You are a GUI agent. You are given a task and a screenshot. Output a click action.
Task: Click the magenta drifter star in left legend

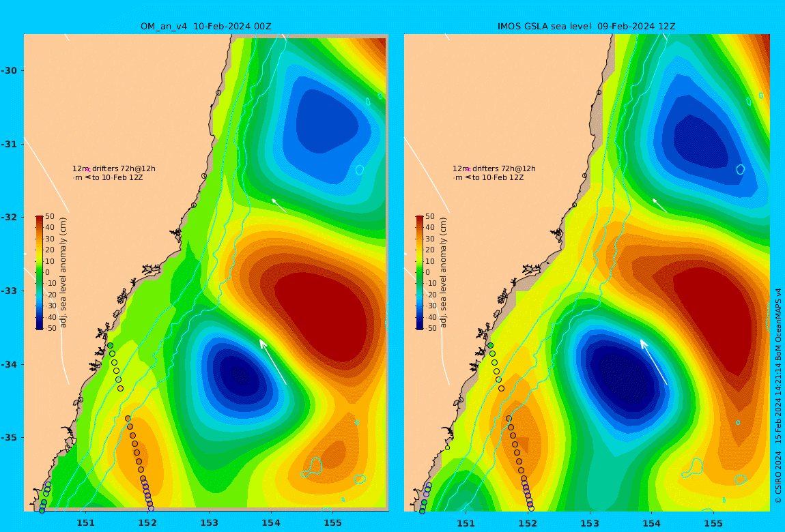(87, 170)
